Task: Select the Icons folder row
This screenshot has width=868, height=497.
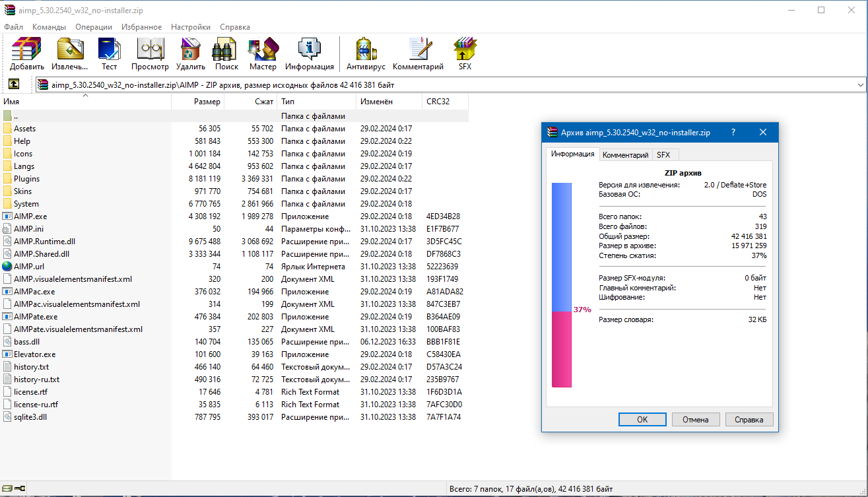Action: 234,154
